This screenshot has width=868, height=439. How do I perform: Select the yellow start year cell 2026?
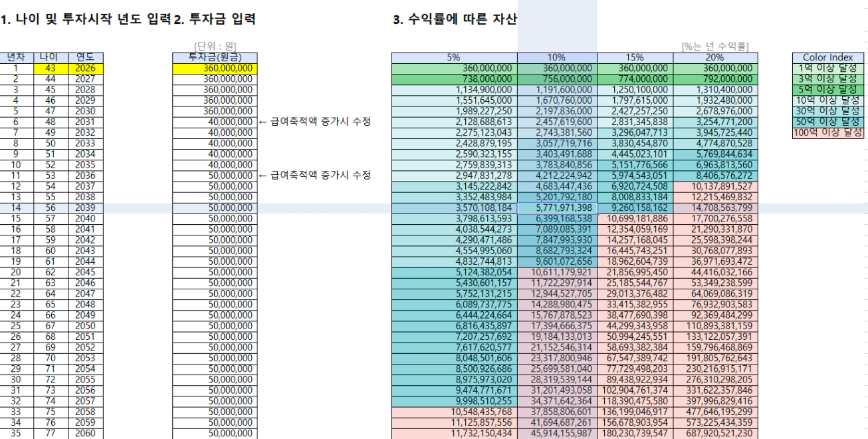coord(84,68)
